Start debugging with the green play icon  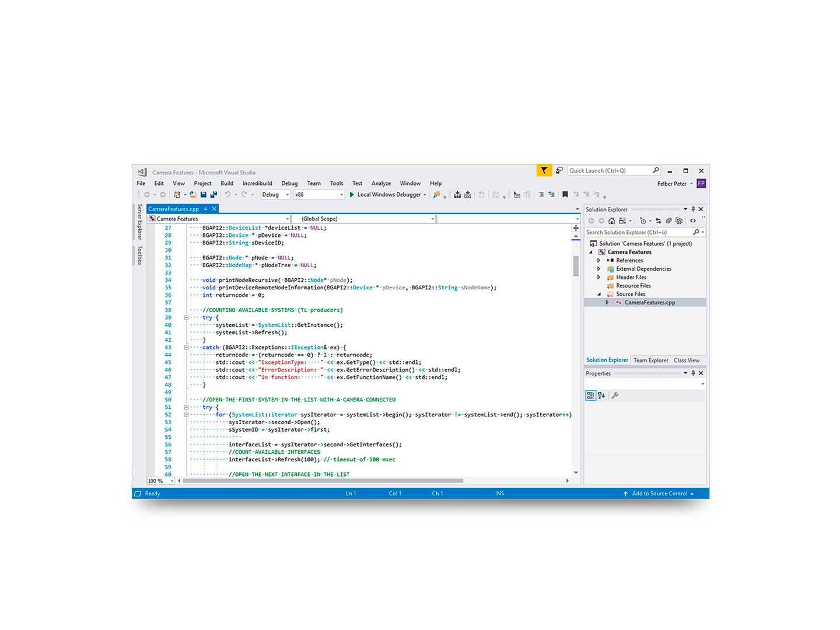point(352,195)
